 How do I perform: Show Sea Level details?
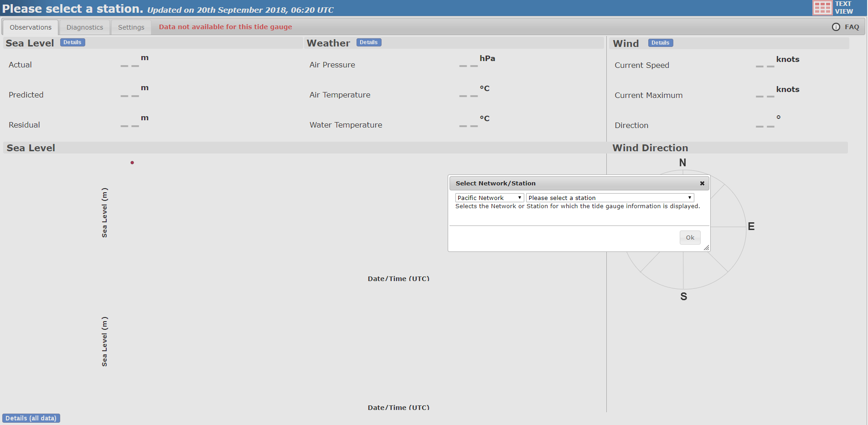72,42
